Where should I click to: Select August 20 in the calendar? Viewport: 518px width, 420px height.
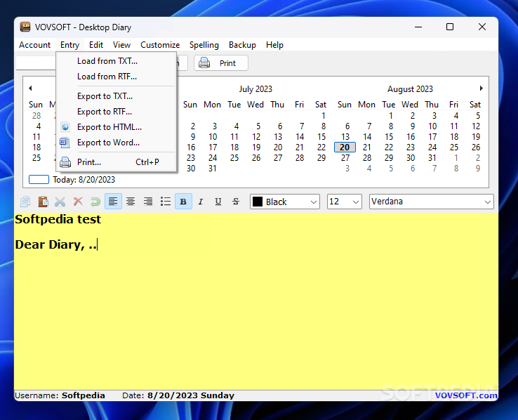point(345,147)
